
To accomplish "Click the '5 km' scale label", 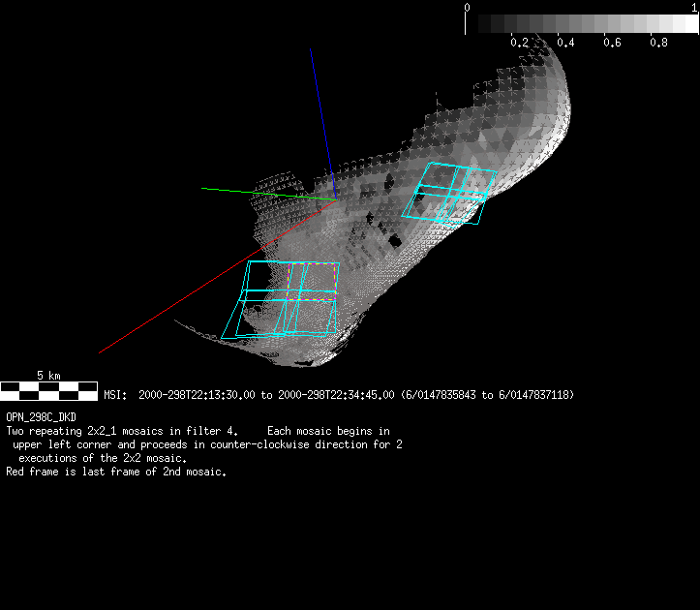I will coord(48,376).
